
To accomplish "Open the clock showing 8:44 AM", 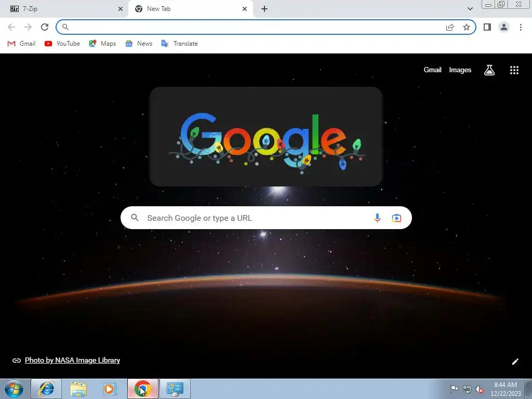I will [506, 389].
